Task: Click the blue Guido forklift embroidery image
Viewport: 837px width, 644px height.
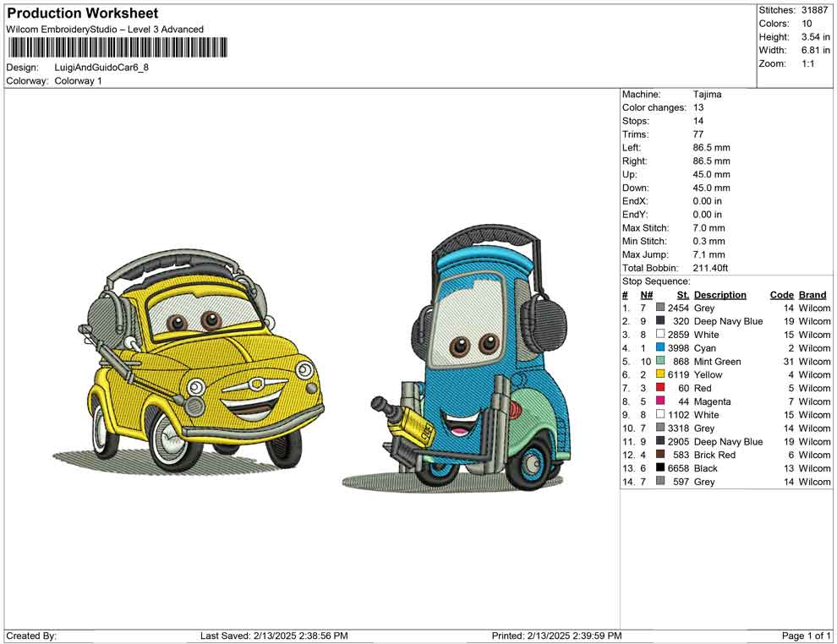Action: [458, 358]
